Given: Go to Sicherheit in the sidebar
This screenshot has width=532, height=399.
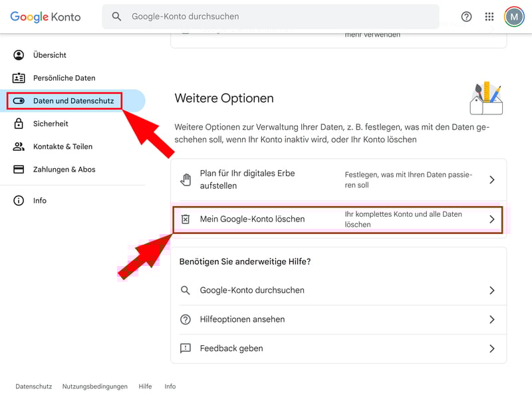Looking at the screenshot, I should coord(51,124).
